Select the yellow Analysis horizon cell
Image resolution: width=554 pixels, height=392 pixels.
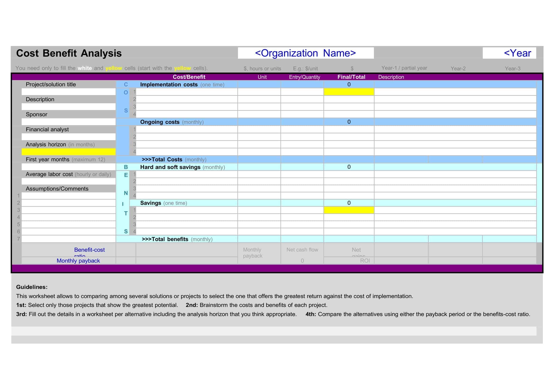(x=68, y=152)
